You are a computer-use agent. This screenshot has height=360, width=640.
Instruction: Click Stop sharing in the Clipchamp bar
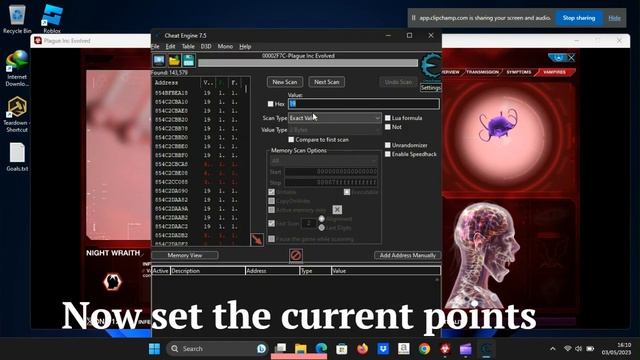coord(579,18)
